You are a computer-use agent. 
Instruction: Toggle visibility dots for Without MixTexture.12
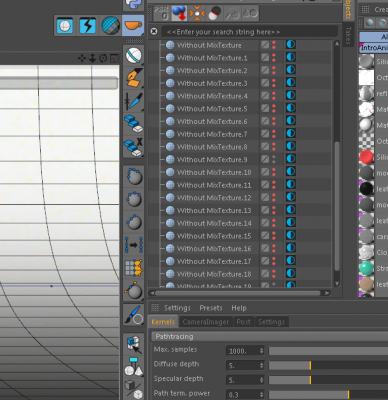(x=274, y=198)
